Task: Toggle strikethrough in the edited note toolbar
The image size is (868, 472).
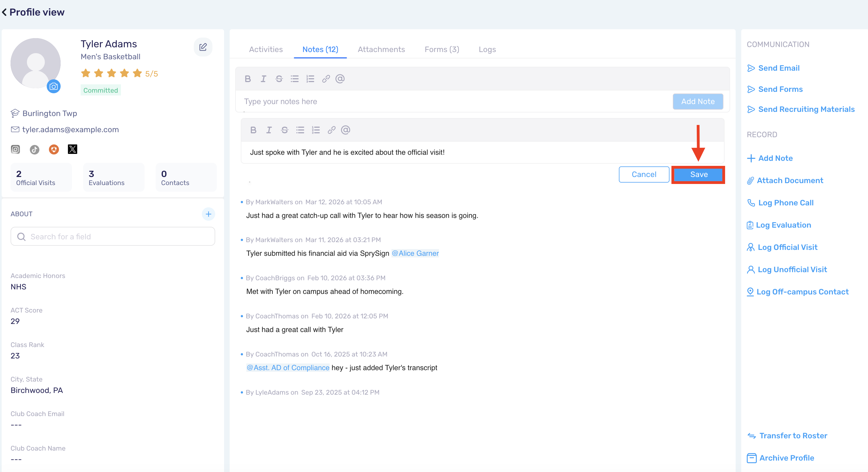Action: [285, 130]
